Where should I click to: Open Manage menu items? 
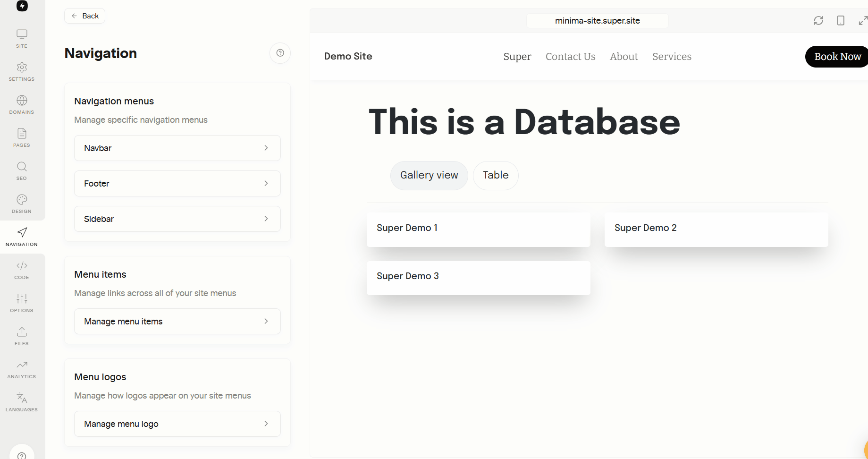click(177, 321)
